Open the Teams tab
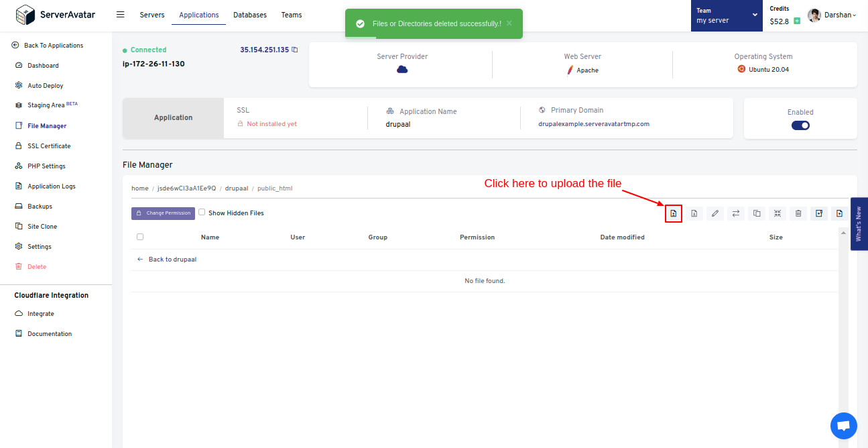Viewport: 868px width, 448px height. click(292, 15)
